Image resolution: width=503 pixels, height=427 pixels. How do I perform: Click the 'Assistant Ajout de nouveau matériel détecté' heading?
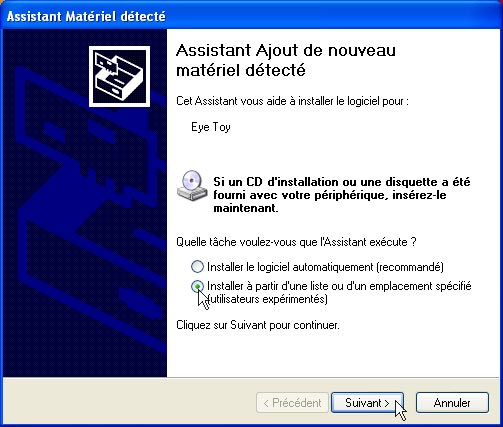click(x=286, y=60)
